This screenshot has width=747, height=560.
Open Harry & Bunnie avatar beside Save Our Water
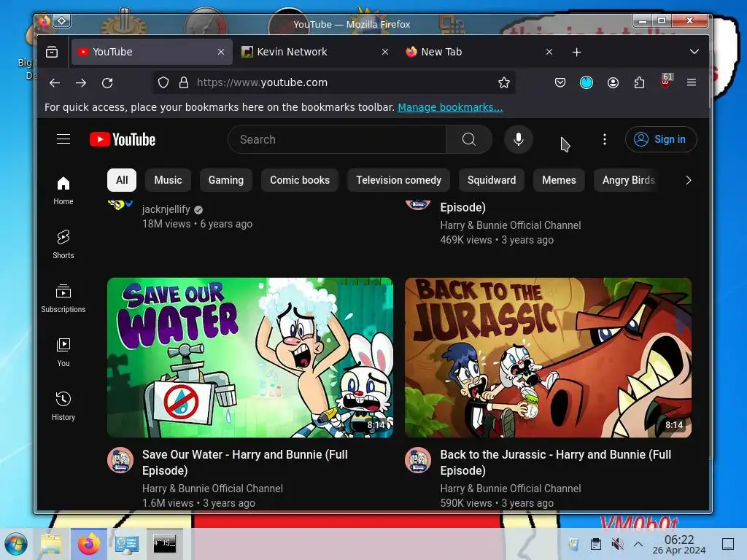point(120,460)
